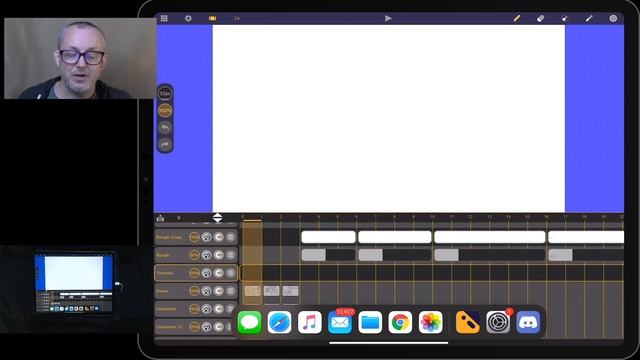The image size is (640, 360).
Task: Open iPad Settings from the dock
Action: [x=498, y=322]
